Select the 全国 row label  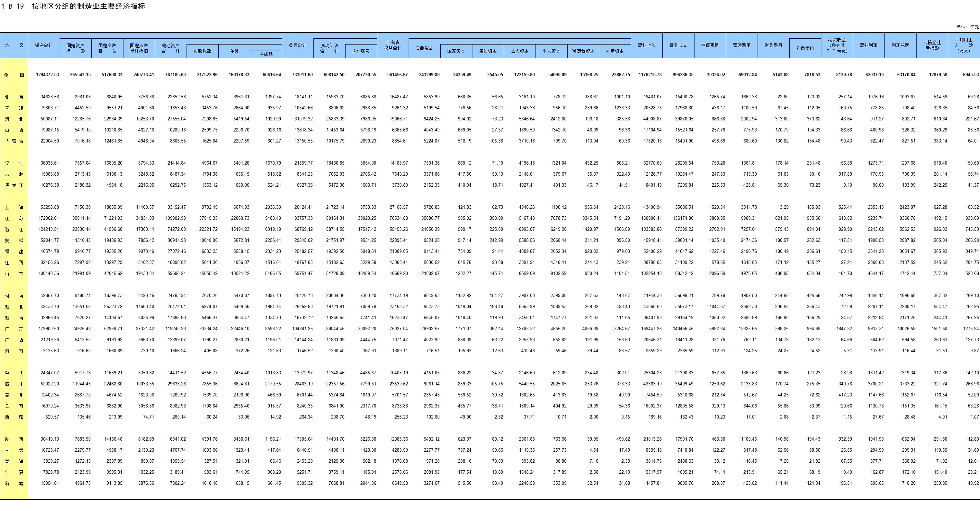(14, 75)
